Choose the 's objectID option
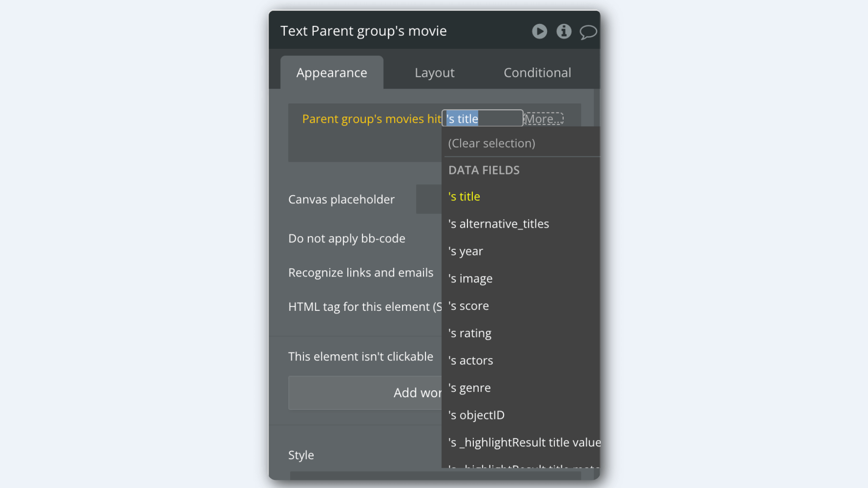This screenshot has height=488, width=868. tap(476, 415)
